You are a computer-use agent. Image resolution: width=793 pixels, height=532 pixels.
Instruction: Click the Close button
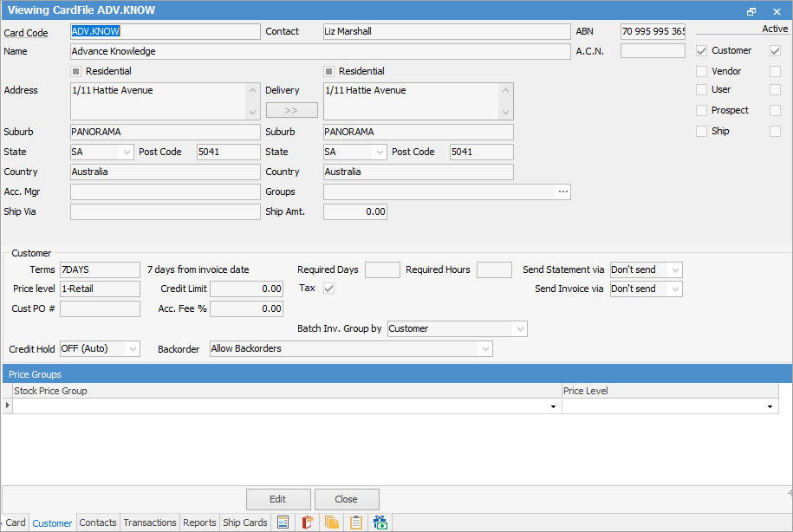tap(347, 499)
